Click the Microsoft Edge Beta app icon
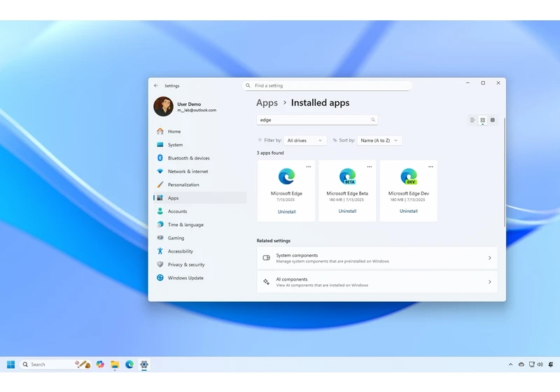The height and width of the screenshot is (392, 560). tap(347, 176)
